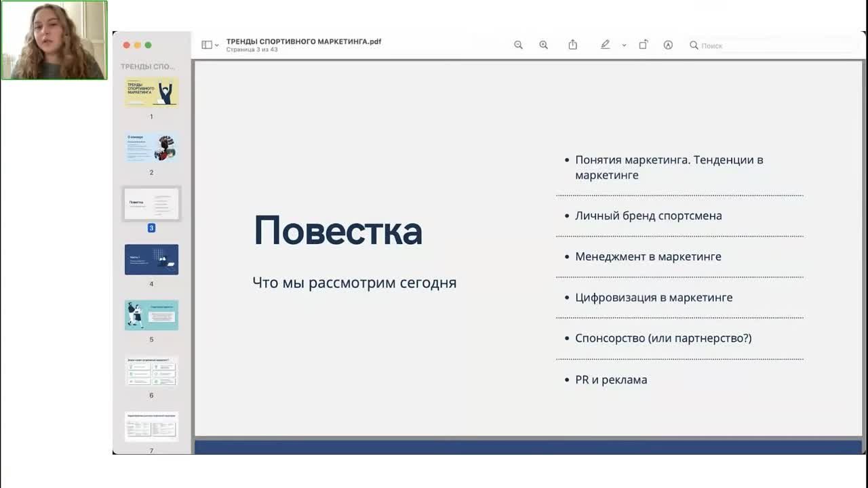Click the rotate page icon
This screenshot has width=868, height=488.
643,44
